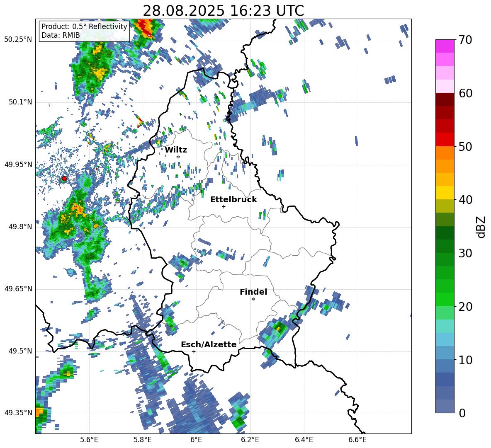Click the 40 colorbar tick label
491x448 pixels.
pos(465,200)
